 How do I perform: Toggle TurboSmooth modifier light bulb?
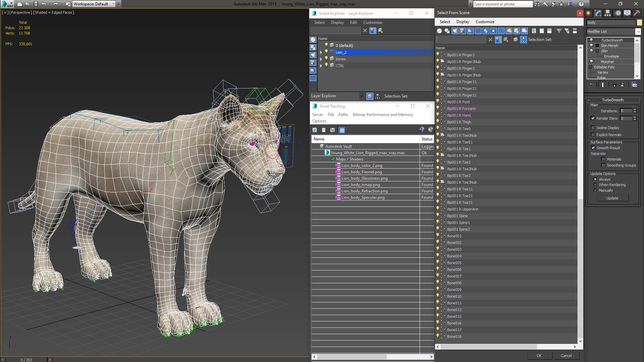point(591,40)
